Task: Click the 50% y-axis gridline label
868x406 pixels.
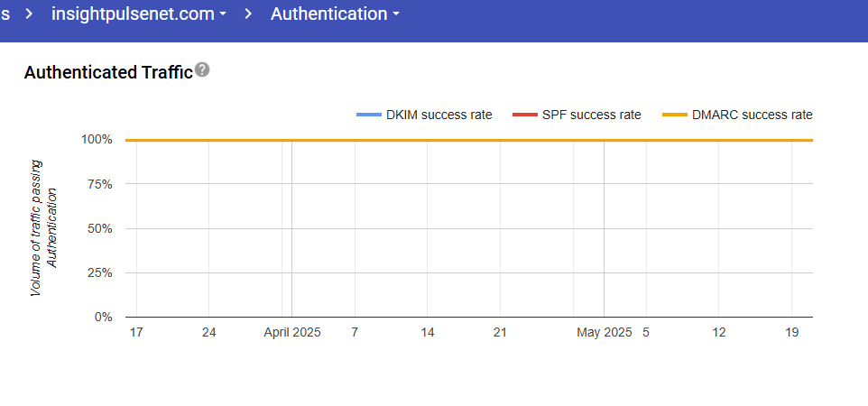Action: coord(99,228)
